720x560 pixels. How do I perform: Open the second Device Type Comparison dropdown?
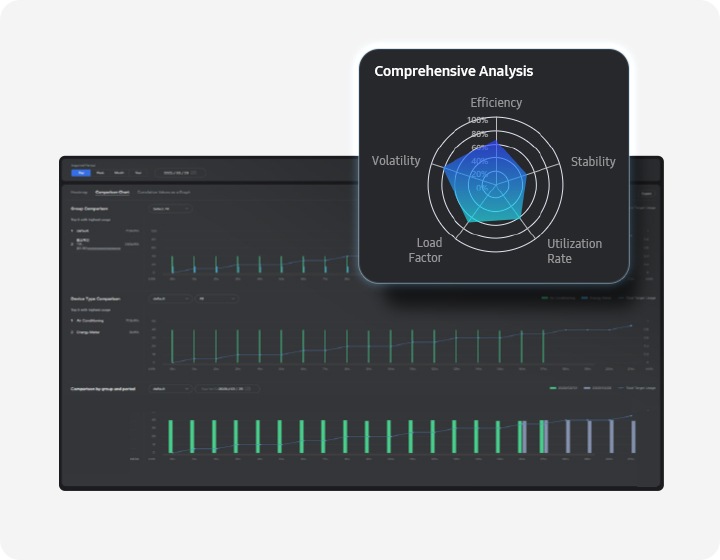click(215, 298)
